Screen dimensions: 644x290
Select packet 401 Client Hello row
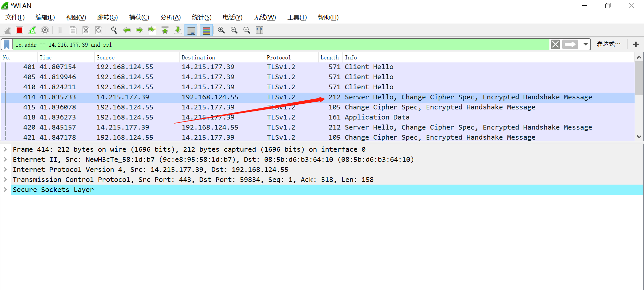[x=317, y=67]
